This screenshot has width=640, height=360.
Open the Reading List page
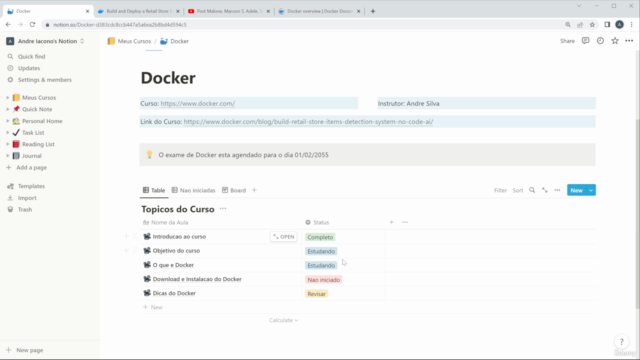(x=38, y=144)
